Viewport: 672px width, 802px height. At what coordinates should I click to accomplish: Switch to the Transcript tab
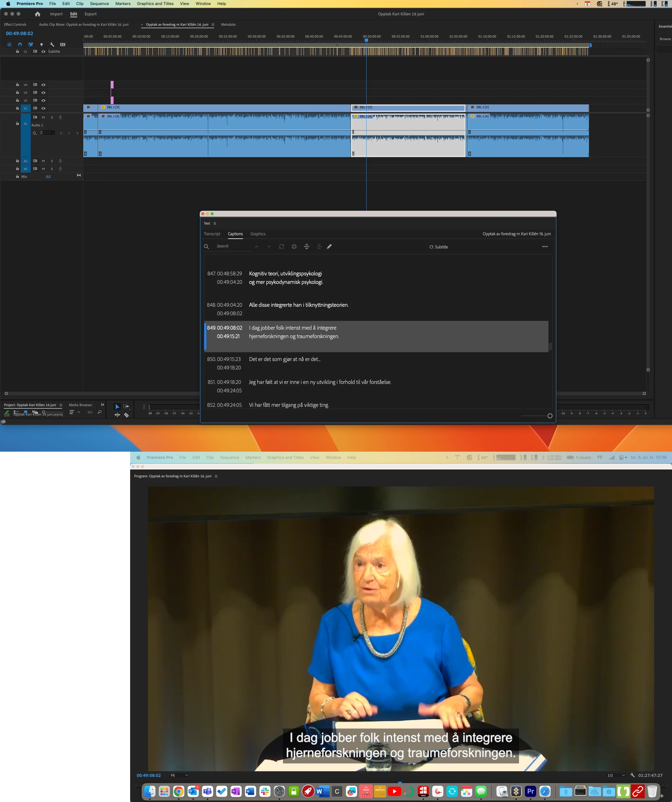point(212,234)
